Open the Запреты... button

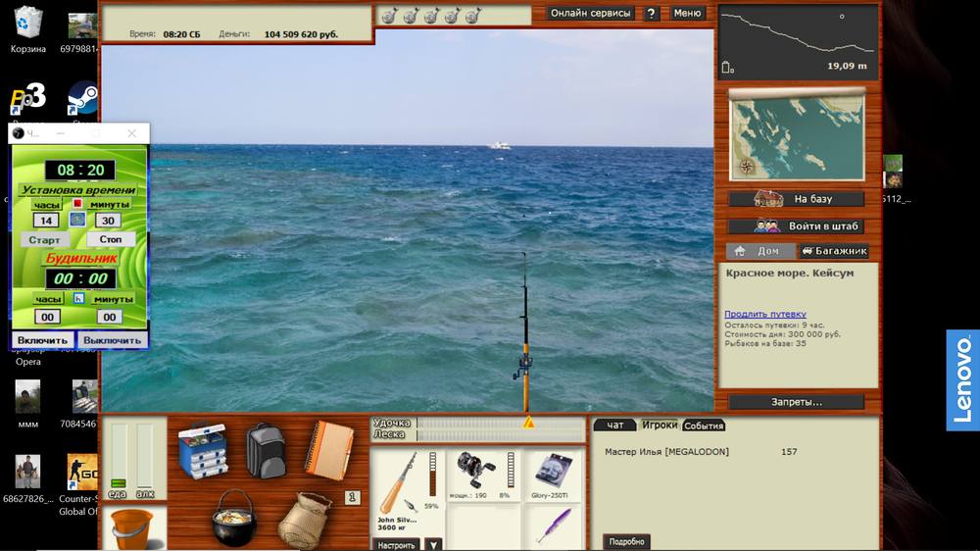pos(796,402)
